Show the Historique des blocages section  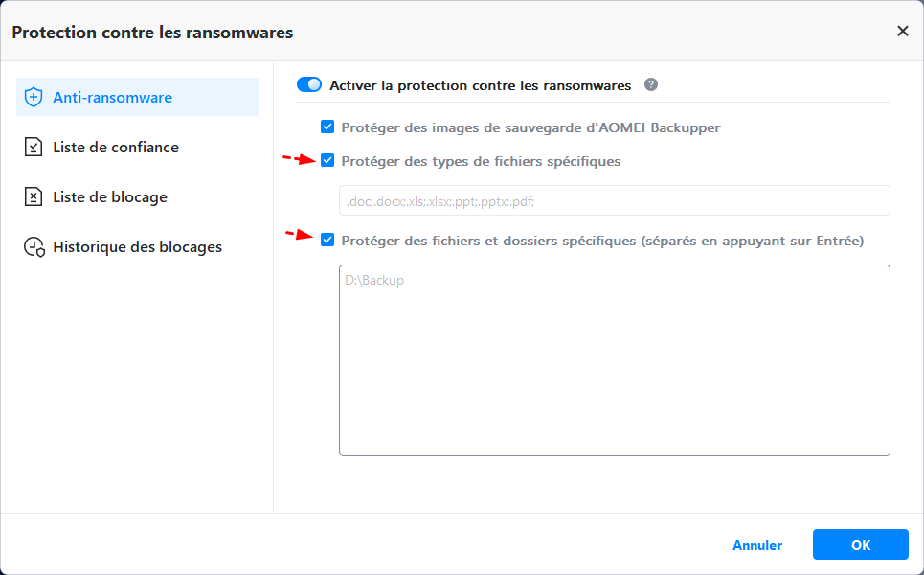tap(137, 247)
